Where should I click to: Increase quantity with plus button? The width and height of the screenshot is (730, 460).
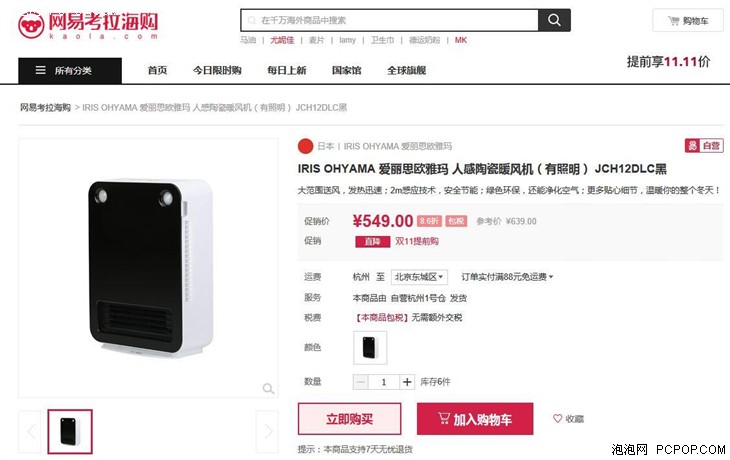(x=406, y=382)
